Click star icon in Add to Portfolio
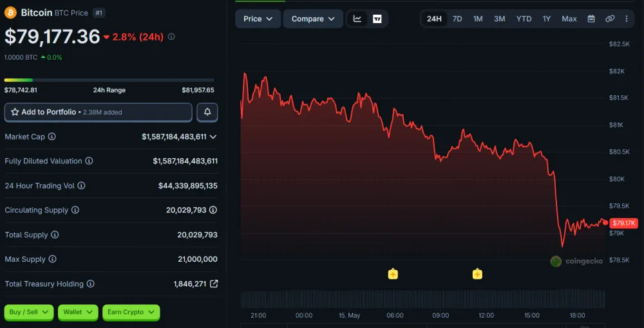This screenshot has height=328, width=644. point(15,112)
